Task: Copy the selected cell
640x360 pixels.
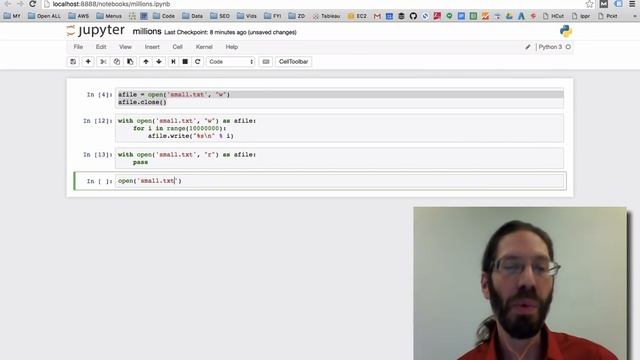Action: click(117, 62)
